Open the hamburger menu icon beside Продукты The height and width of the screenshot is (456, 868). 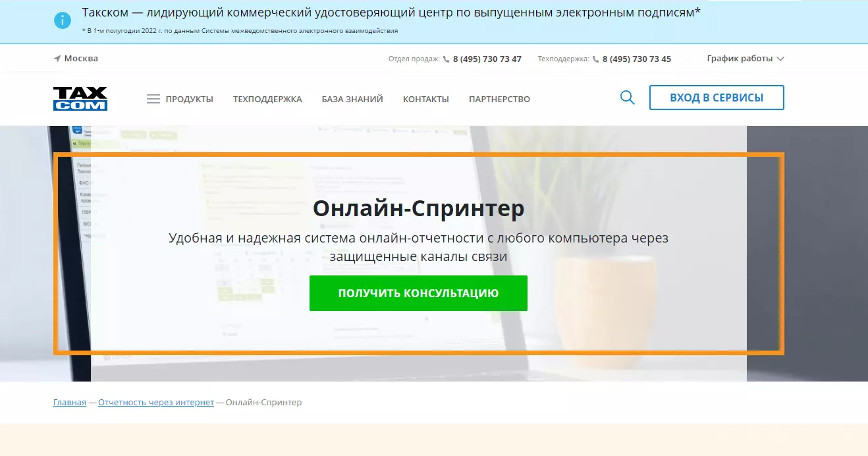[153, 99]
